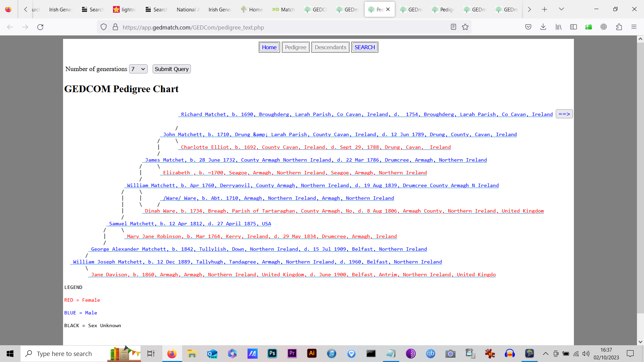Open the Descendants button
Screen dimensions: 644x362
coord(330,47)
